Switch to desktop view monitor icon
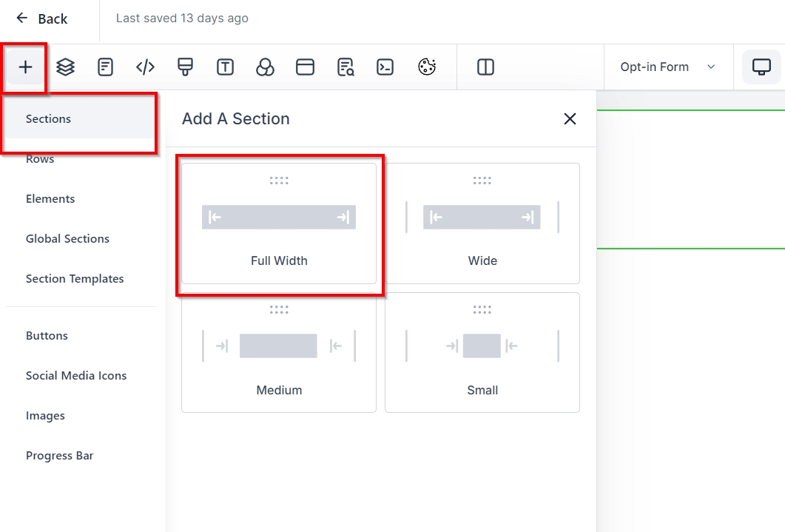Screen dimensions: 785x532 [x=761, y=67]
